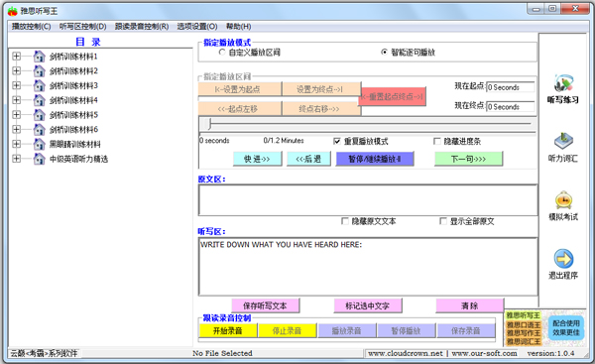Expand the 剑桥训练材料4 tree node
The image size is (595, 364).
click(16, 100)
